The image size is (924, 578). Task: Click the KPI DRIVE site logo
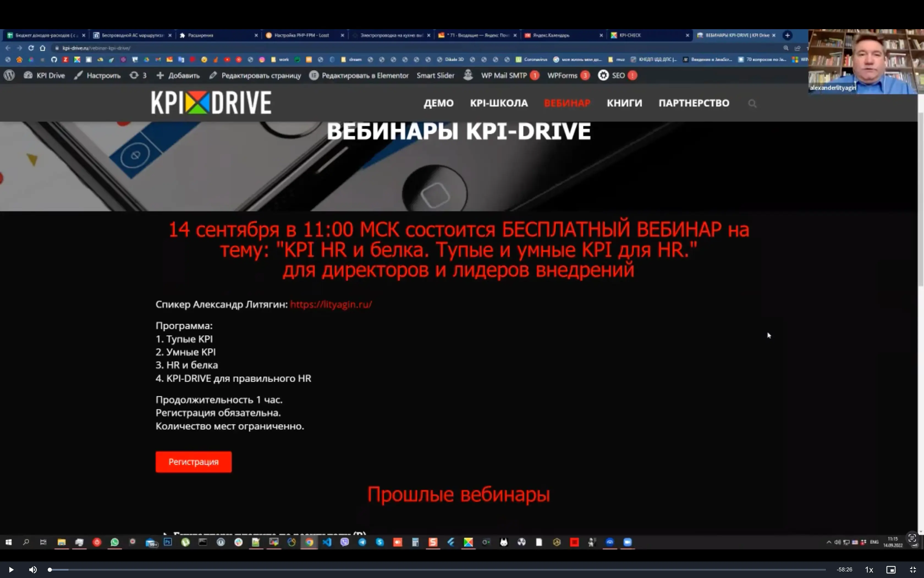pos(211,102)
